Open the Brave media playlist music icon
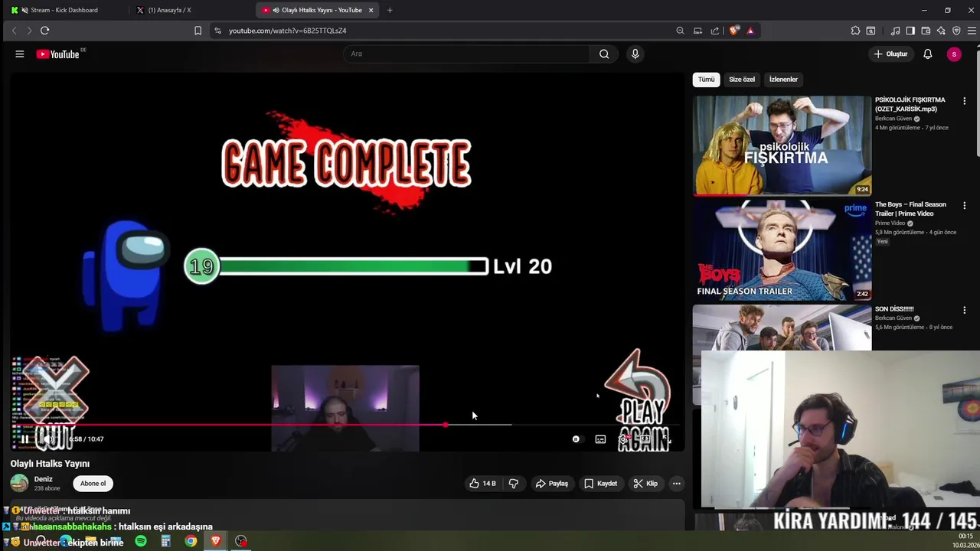The width and height of the screenshot is (980, 551). pyautogui.click(x=895, y=31)
